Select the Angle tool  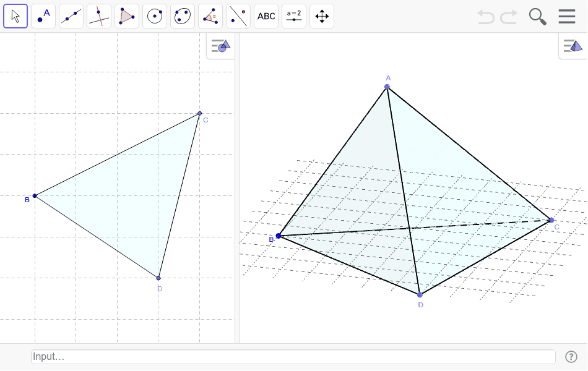(210, 16)
